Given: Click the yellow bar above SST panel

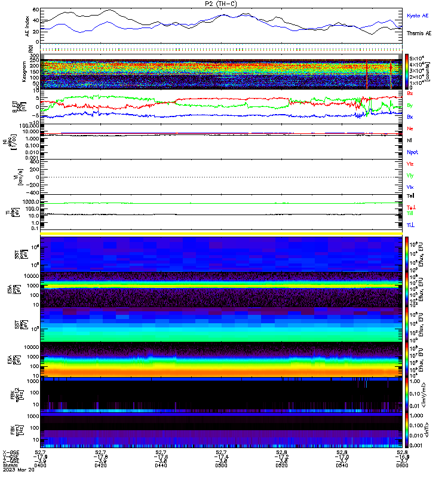Looking at the screenshot, I should pyautogui.click(x=221, y=234).
